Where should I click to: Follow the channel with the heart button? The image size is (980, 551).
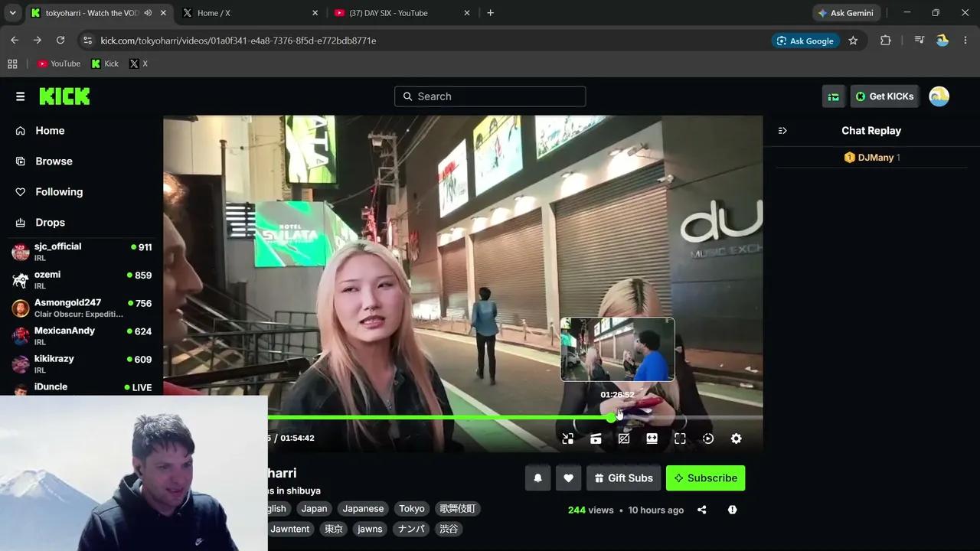tap(568, 478)
